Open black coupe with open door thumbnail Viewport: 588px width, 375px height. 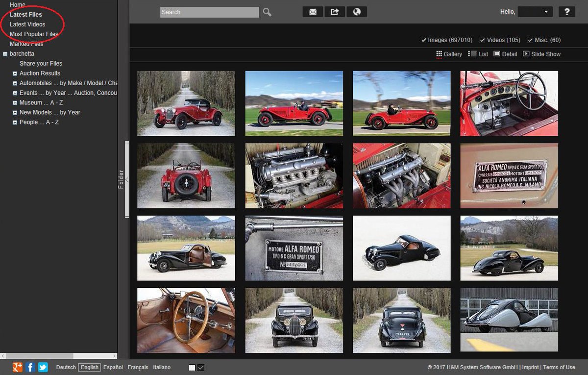pyautogui.click(x=186, y=248)
